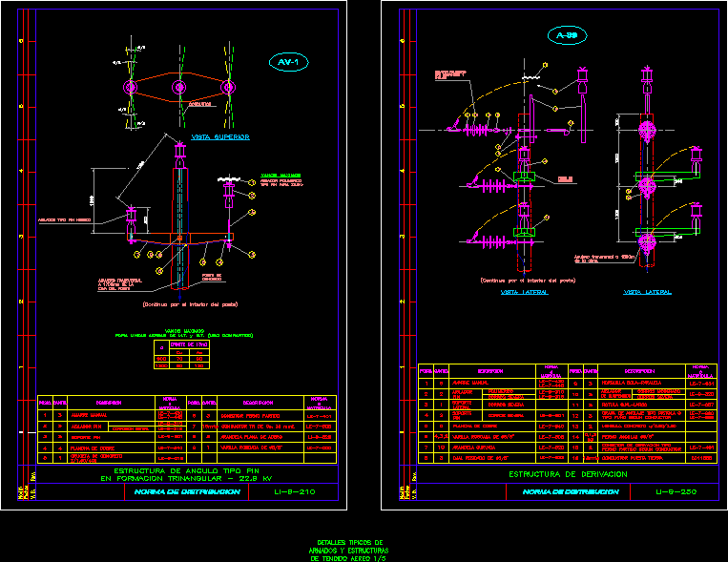The height and width of the screenshot is (562, 728).
Task: Click the left insulator circle in top view
Action: [131, 87]
